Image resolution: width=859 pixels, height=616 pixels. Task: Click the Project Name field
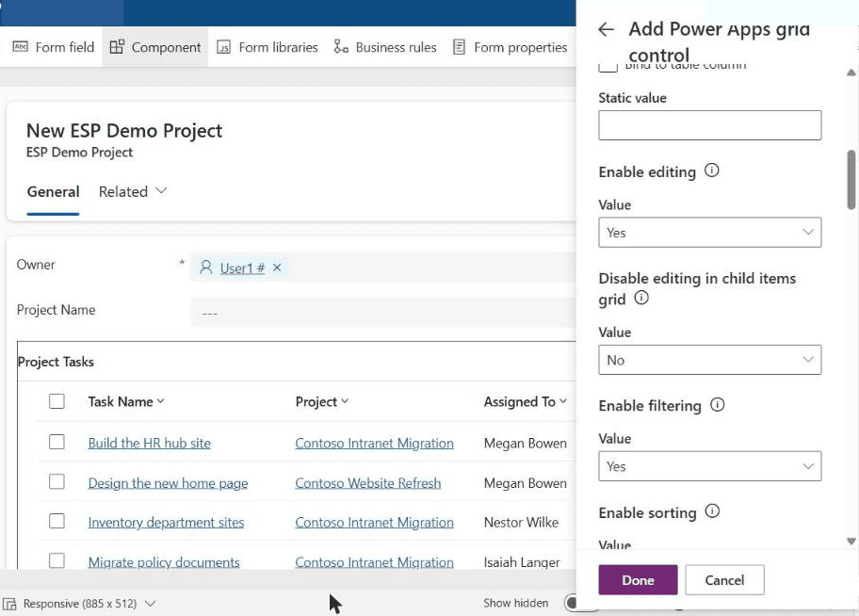click(382, 313)
